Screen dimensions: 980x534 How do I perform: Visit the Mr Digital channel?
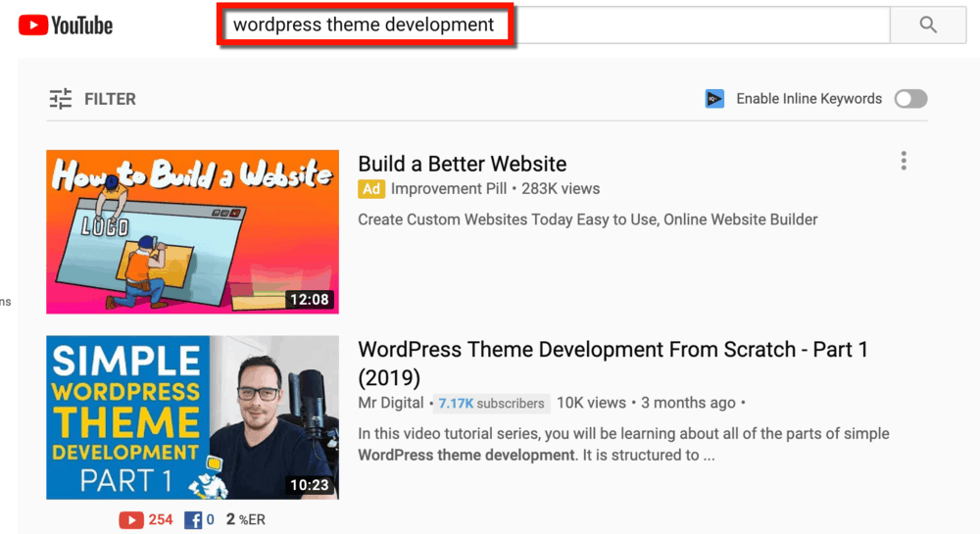391,403
